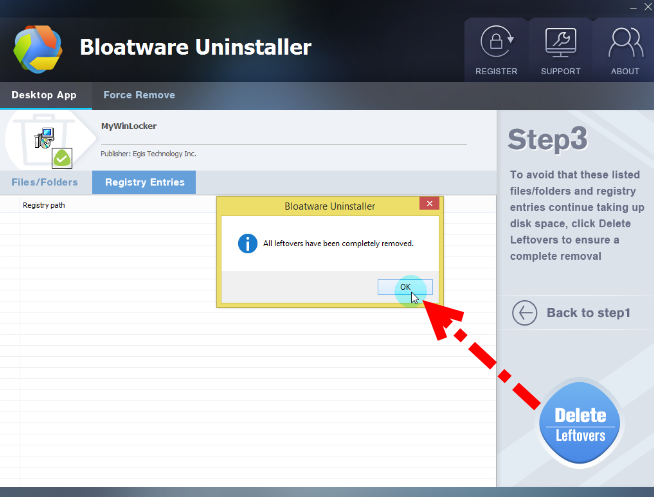Open the Register lock icon
This screenshot has width=654, height=497.
point(496,41)
